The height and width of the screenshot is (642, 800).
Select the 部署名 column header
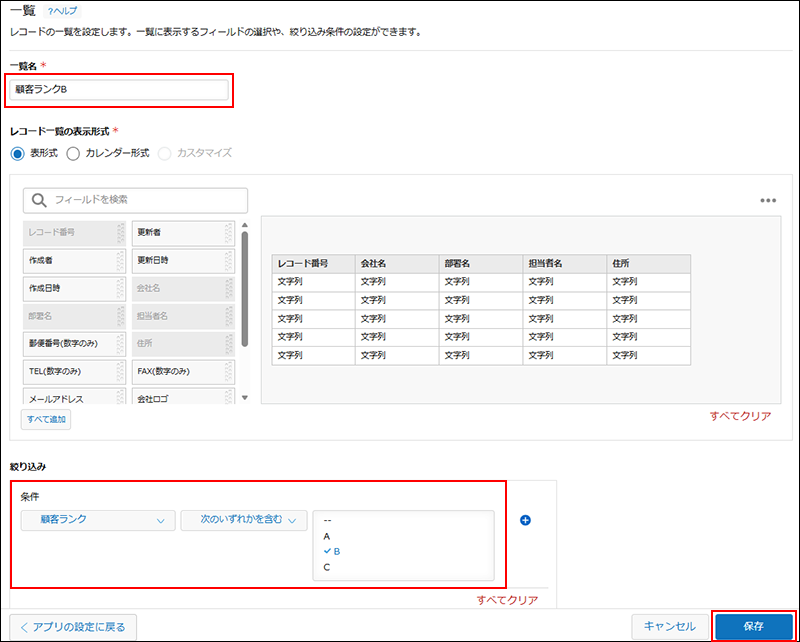(481, 264)
